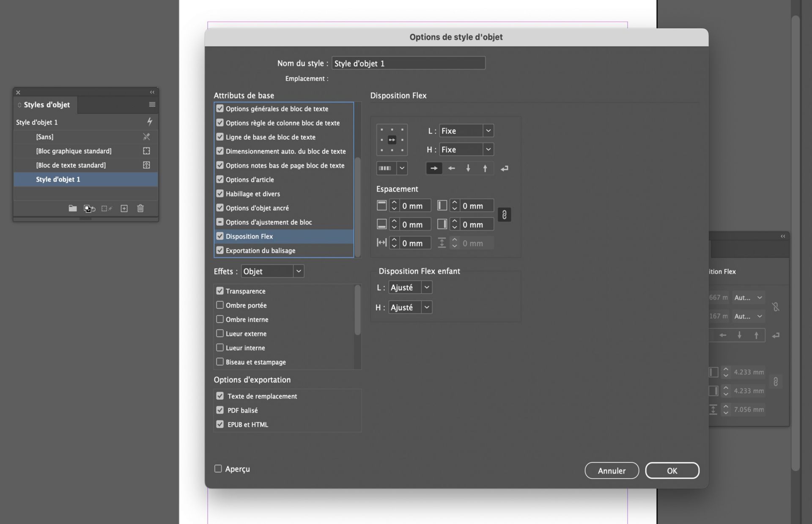Image resolution: width=812 pixels, height=524 pixels.
Task: Click the Annuler button
Action: [x=612, y=471]
